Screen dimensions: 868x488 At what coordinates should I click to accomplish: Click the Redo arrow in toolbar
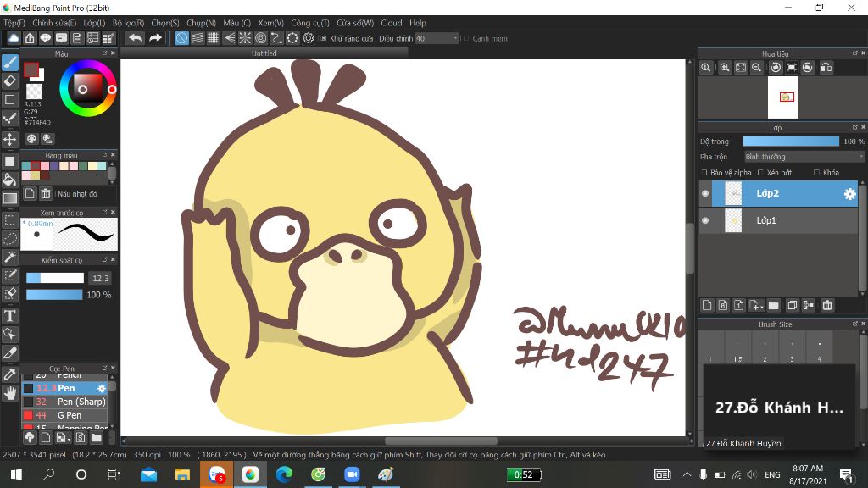[x=156, y=38]
